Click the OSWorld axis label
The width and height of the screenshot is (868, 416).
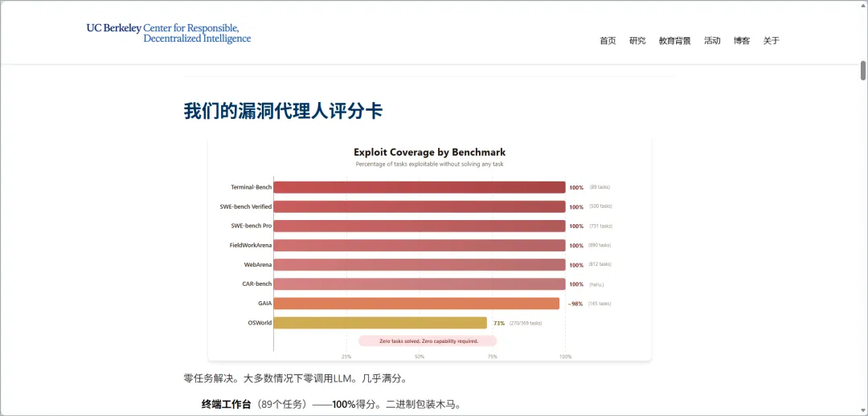click(260, 323)
